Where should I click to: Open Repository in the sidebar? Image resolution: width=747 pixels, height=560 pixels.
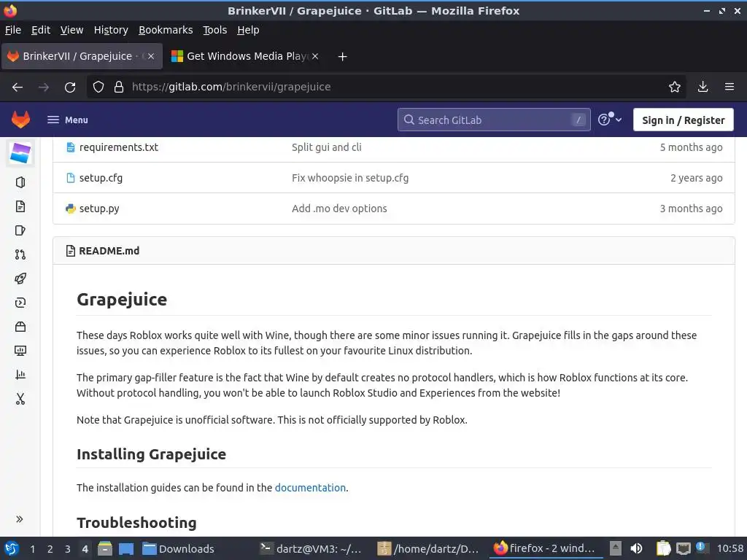20,206
